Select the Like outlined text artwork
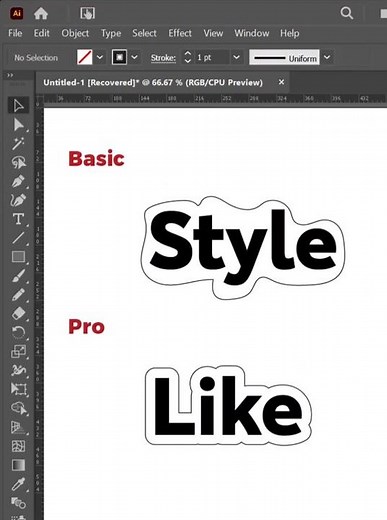The image size is (387, 520). coord(228,405)
